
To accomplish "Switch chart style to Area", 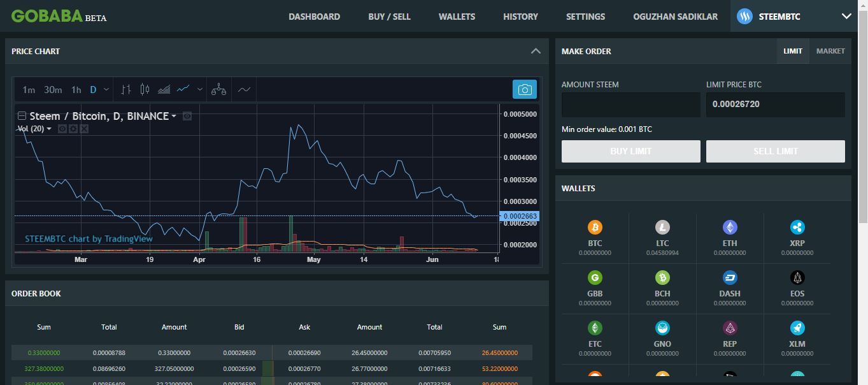I will (x=164, y=90).
